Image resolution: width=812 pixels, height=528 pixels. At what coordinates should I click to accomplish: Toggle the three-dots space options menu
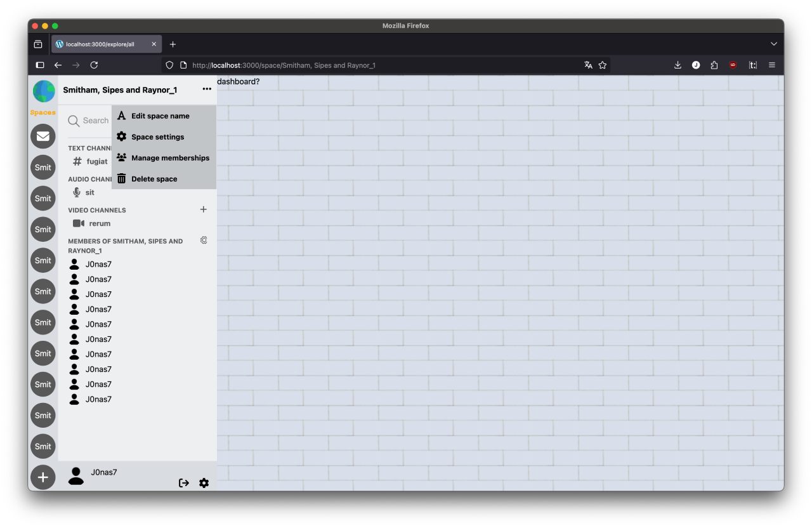pos(207,89)
